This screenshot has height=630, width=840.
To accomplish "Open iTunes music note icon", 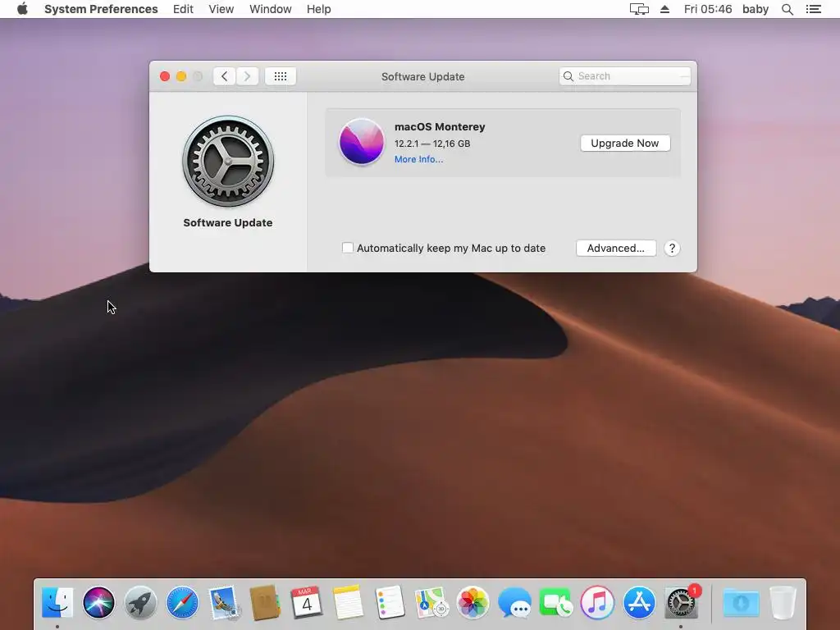I will point(597,602).
